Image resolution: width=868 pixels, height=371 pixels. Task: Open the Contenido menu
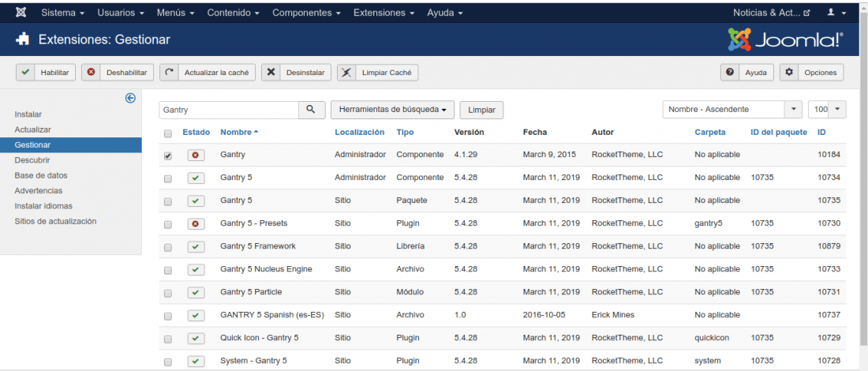click(234, 12)
